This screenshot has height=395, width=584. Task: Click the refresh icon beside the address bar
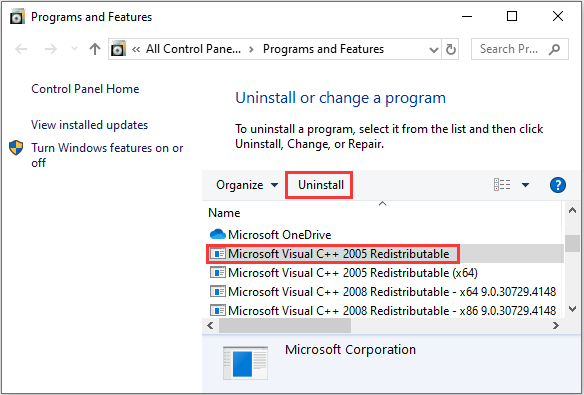(450, 49)
